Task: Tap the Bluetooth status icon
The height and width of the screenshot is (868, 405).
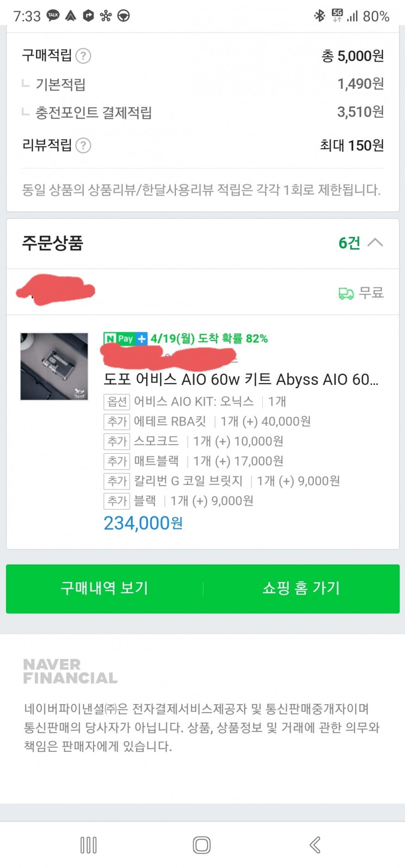Action: pos(319,16)
